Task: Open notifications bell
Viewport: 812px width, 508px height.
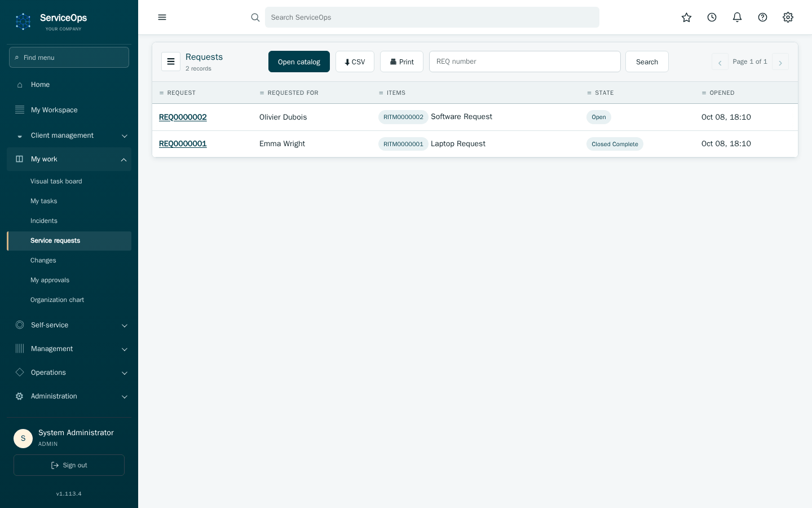Action: [x=737, y=17]
